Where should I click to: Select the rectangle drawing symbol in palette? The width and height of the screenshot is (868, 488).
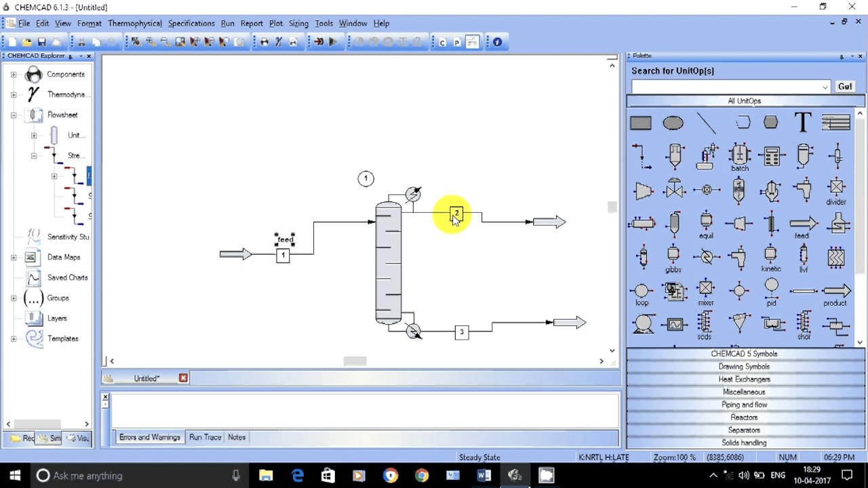[x=640, y=123]
